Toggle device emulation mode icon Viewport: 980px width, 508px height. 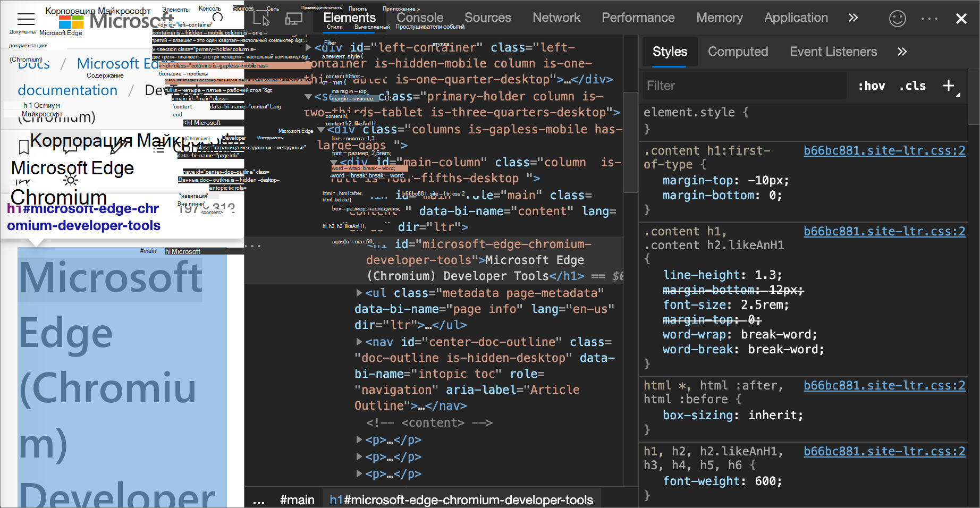293,18
